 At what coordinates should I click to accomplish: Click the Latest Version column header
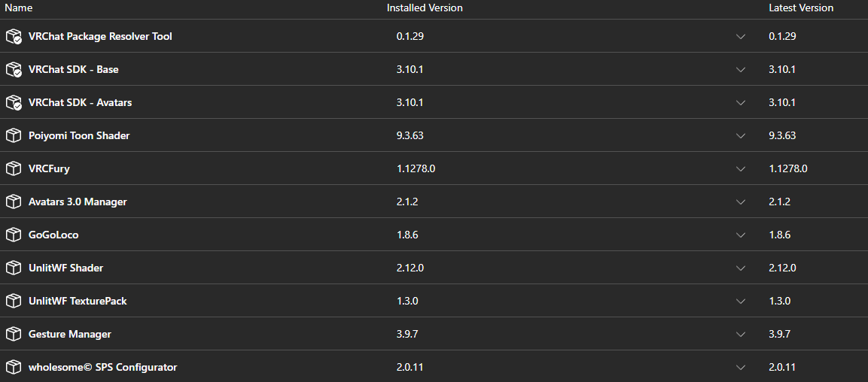click(x=801, y=8)
